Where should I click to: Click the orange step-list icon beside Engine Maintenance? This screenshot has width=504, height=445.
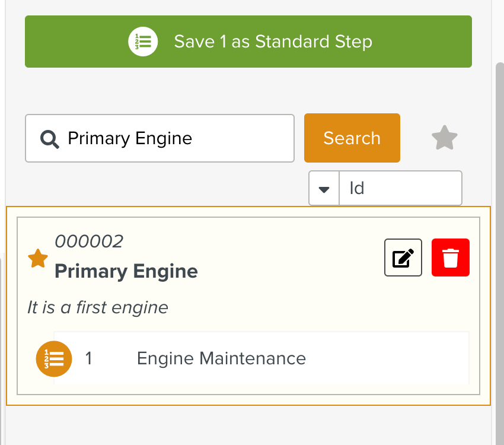click(x=54, y=359)
